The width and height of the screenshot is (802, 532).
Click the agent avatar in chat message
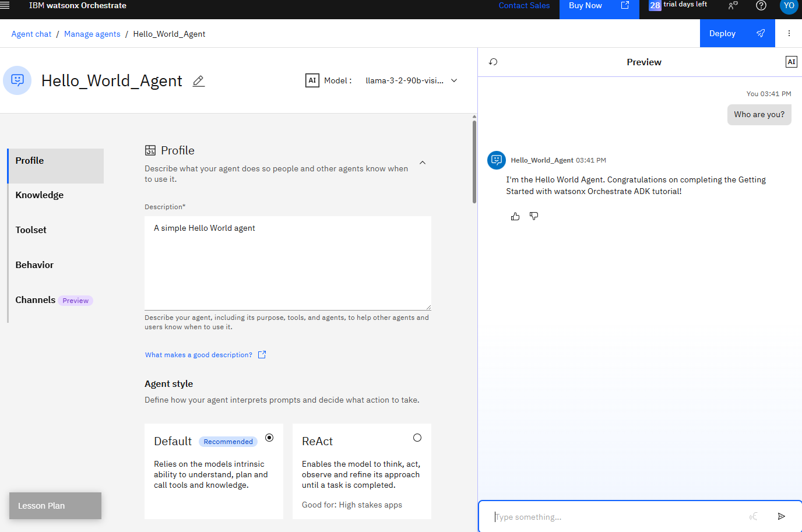click(x=497, y=160)
